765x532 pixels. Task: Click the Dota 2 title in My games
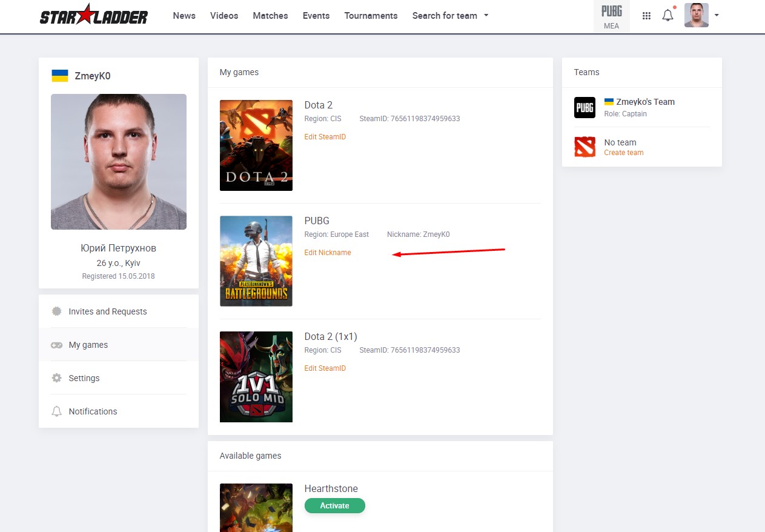tap(319, 105)
